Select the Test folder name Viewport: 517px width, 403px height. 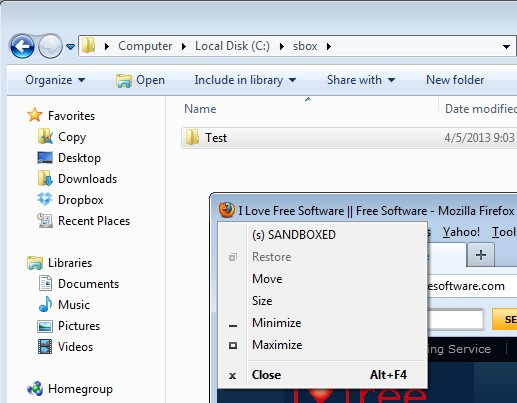[x=216, y=138]
